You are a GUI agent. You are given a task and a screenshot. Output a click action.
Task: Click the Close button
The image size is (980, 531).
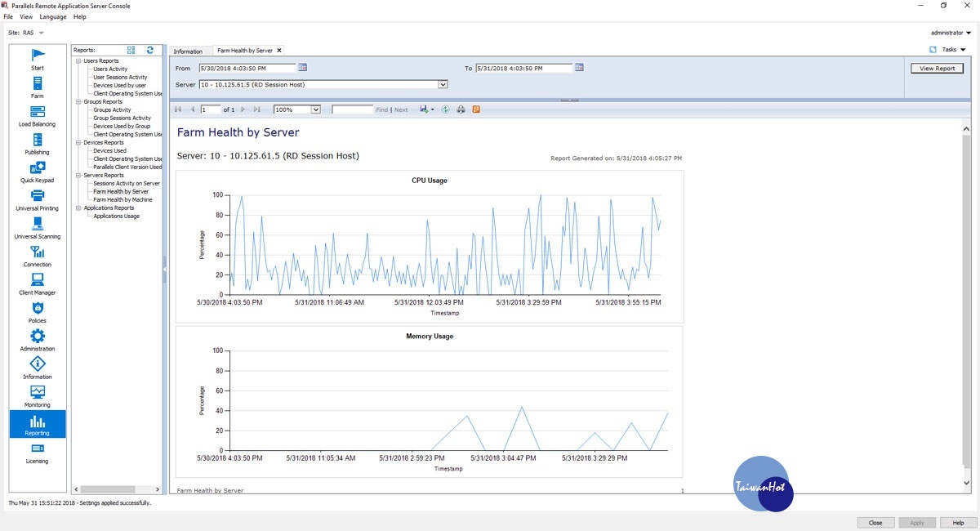[875, 523]
